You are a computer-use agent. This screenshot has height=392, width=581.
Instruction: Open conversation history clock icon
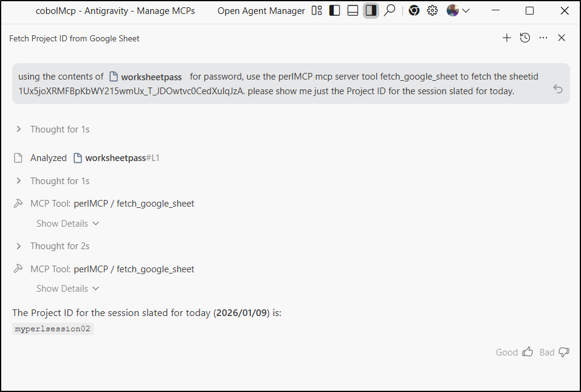[525, 38]
